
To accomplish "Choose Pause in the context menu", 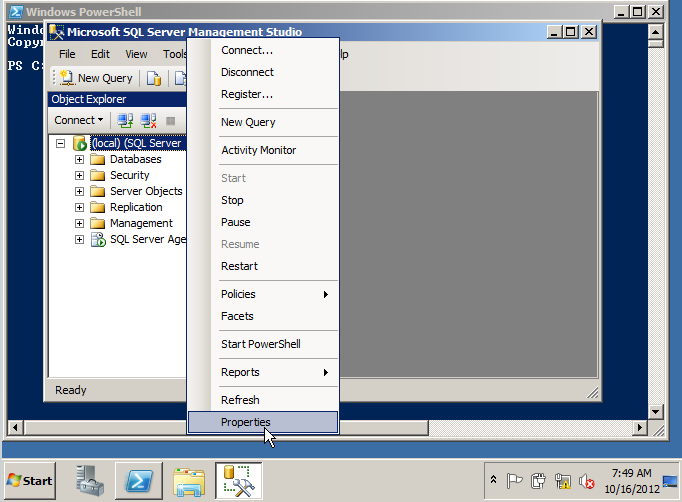I will pos(263,222).
